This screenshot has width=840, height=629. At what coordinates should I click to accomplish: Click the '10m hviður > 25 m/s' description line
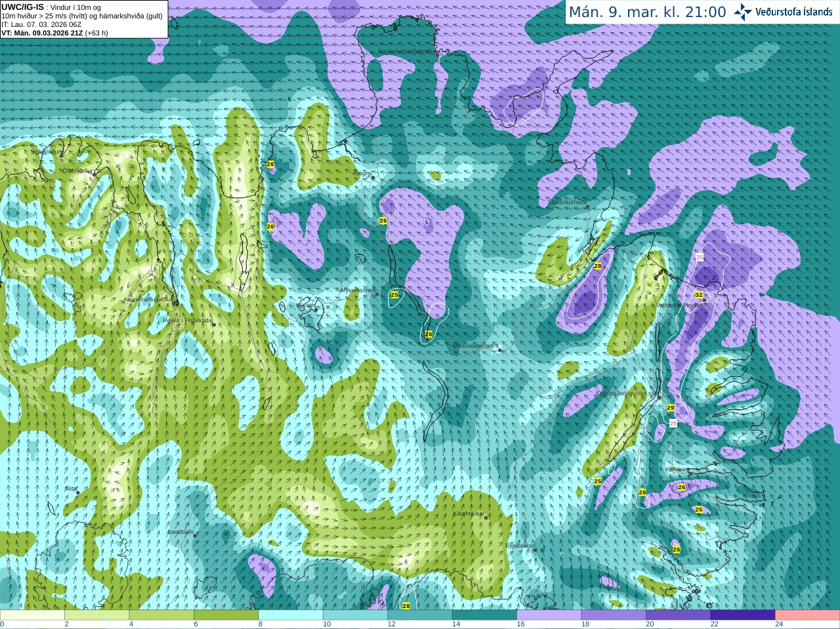pos(82,16)
